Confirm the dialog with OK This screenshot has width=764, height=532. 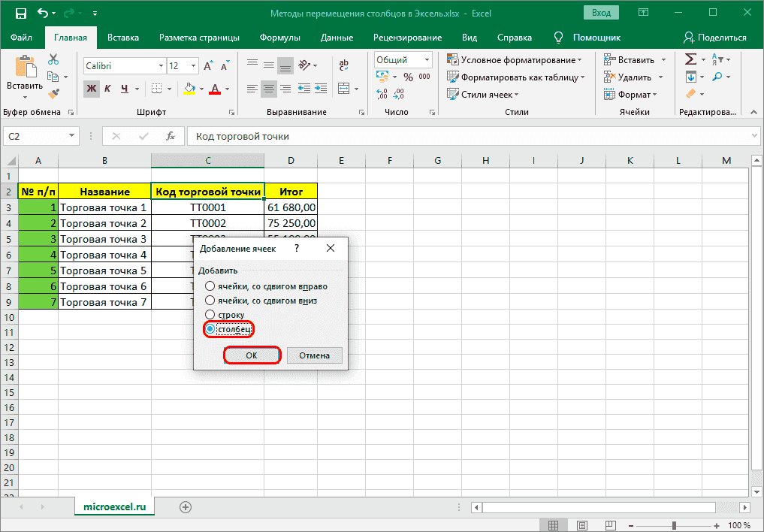252,355
